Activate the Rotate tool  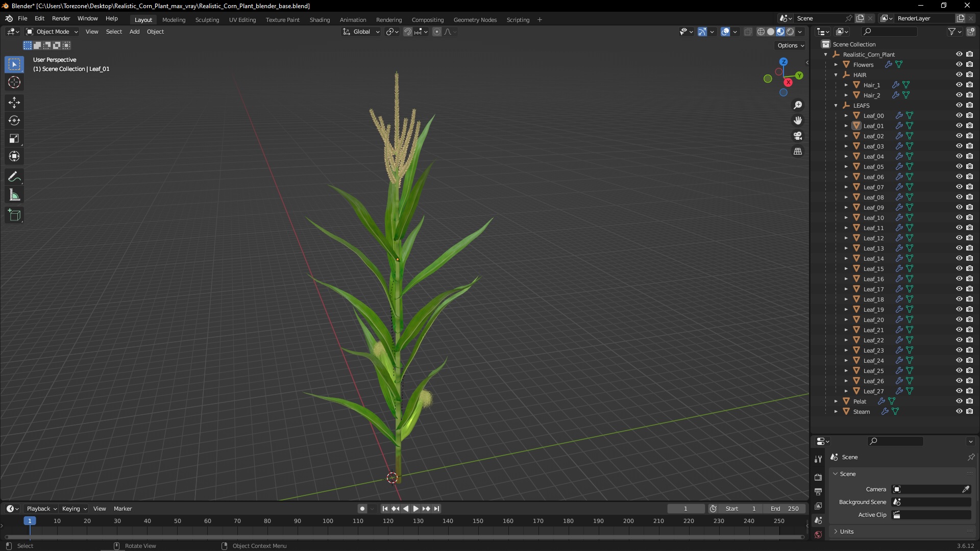tap(14, 120)
